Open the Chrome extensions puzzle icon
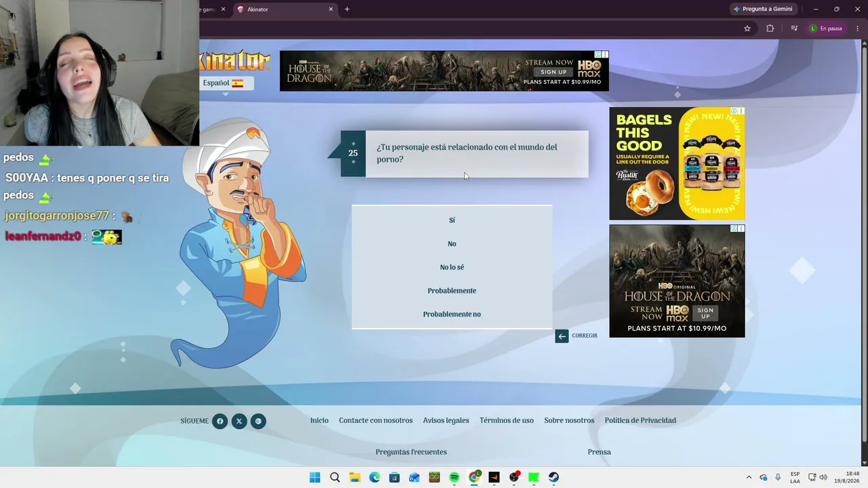868x488 pixels. coord(770,28)
